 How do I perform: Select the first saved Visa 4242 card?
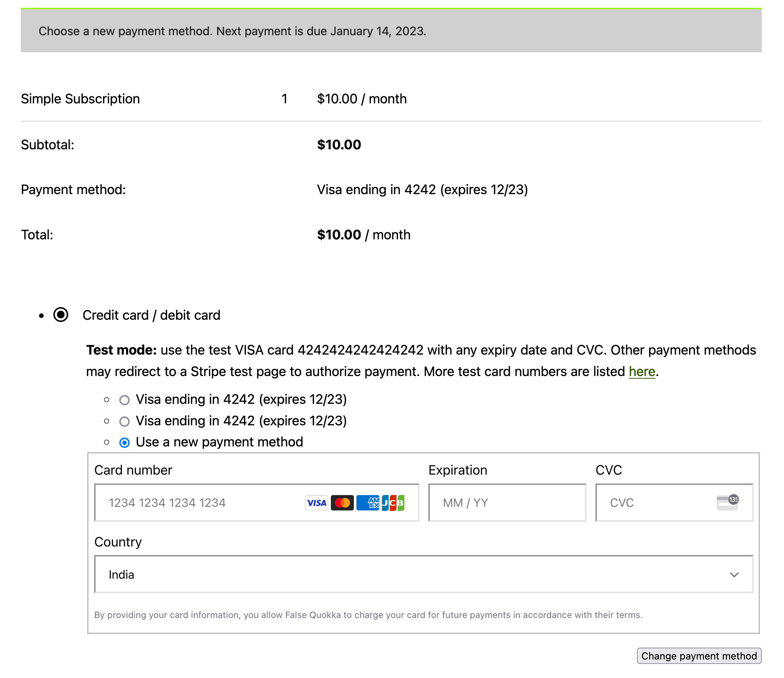click(124, 400)
